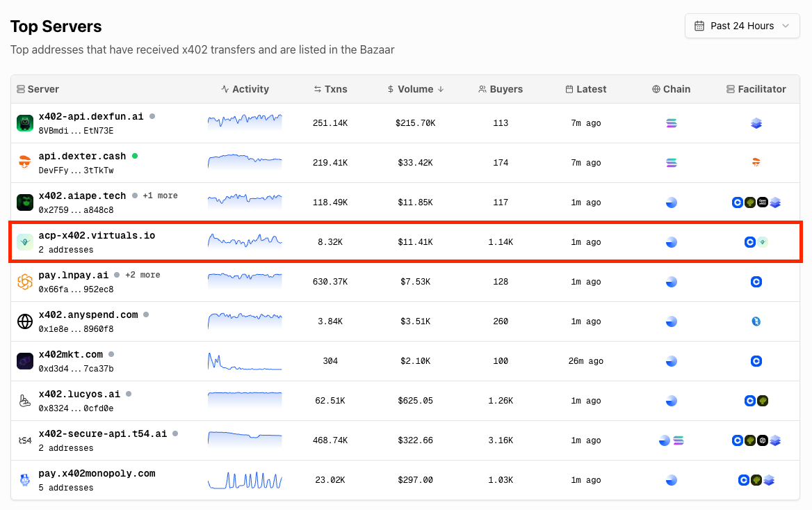Sort by the Latest column header

[x=585, y=89]
